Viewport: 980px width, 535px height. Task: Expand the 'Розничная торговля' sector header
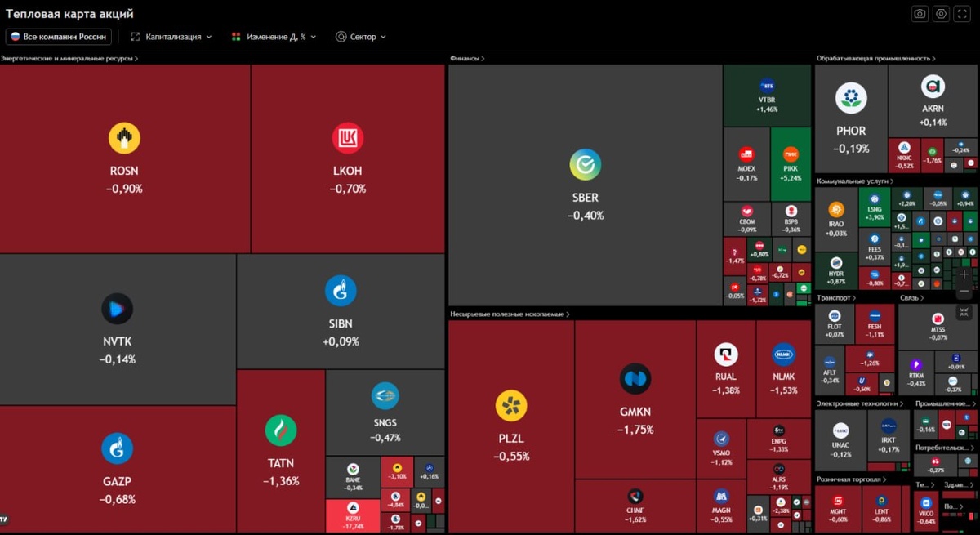[x=850, y=479]
